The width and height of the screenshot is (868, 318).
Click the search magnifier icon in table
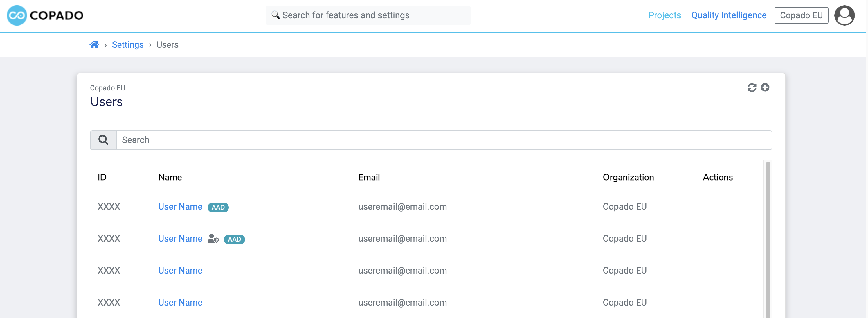(103, 140)
